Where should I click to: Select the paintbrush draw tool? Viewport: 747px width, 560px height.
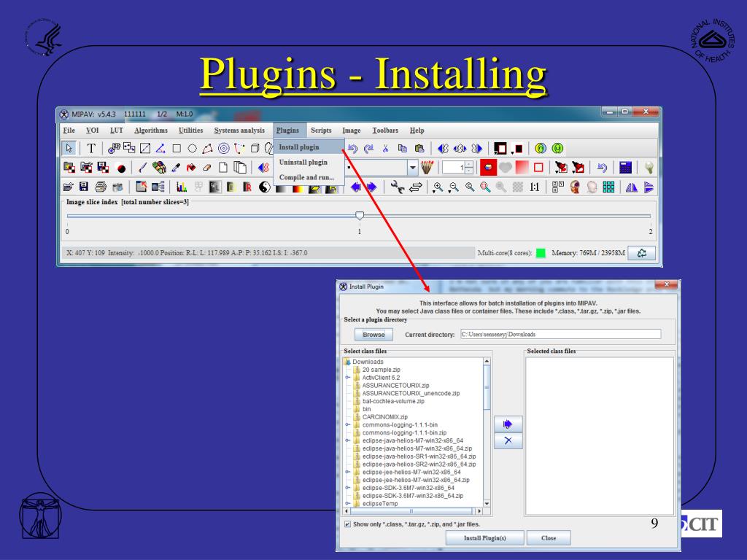point(142,168)
